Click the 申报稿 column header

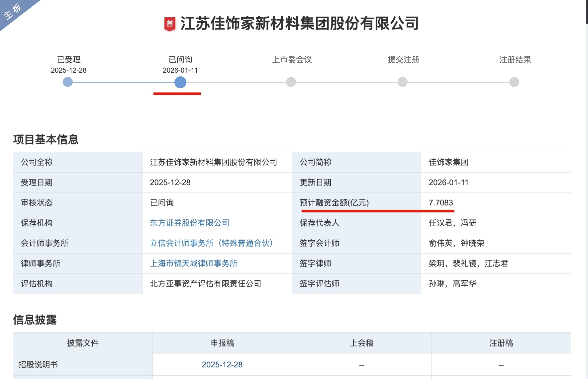[x=222, y=343]
